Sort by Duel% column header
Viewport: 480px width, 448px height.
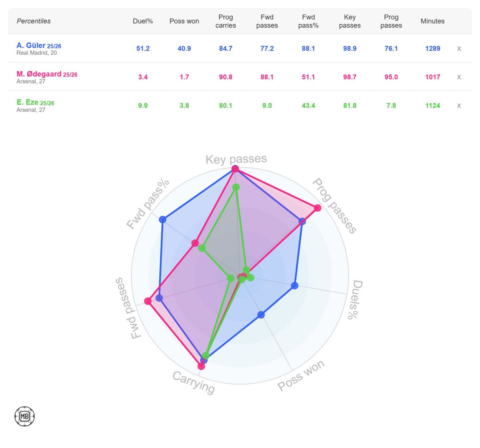point(143,21)
